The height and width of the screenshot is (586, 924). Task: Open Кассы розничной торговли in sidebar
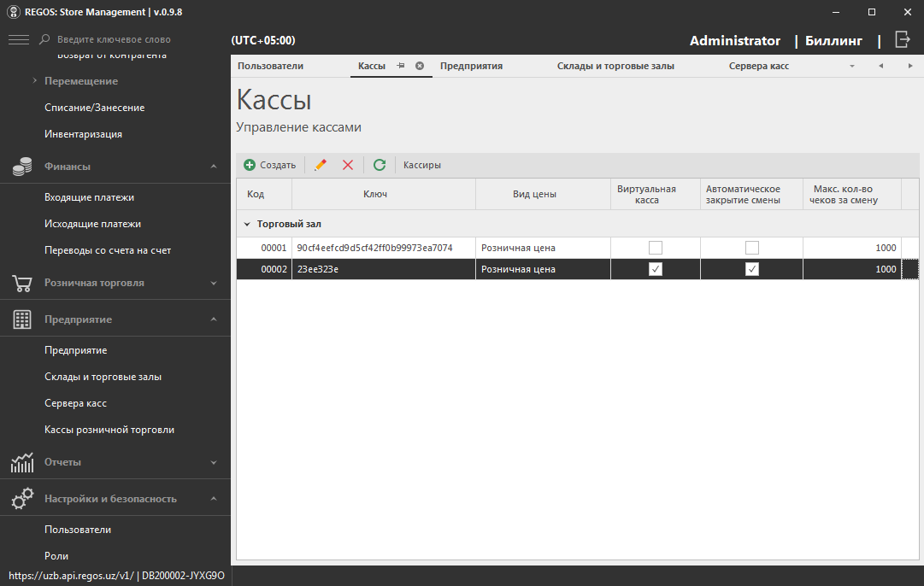click(x=109, y=430)
